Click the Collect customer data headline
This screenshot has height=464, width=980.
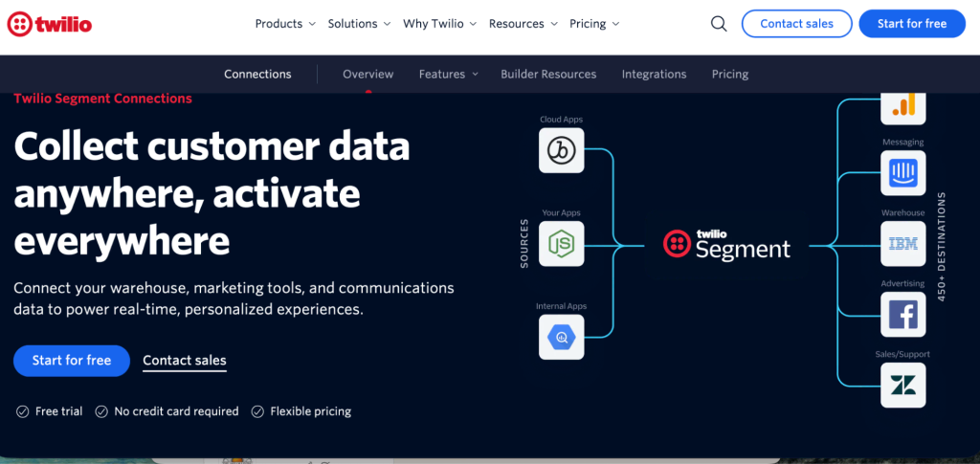[x=212, y=194]
